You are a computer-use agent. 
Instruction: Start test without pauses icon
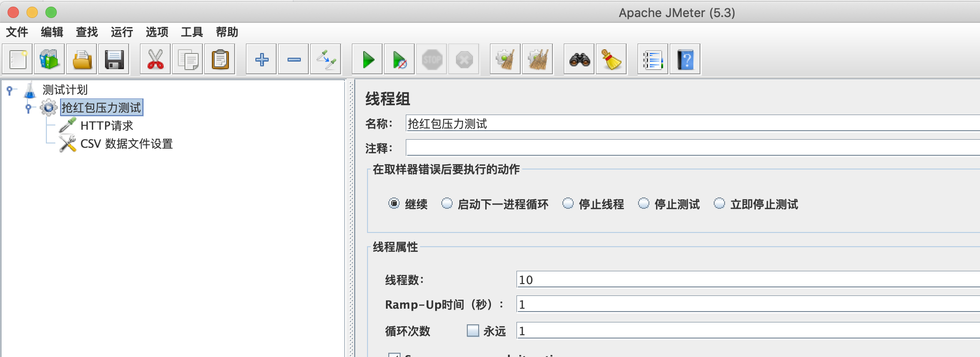coord(400,60)
